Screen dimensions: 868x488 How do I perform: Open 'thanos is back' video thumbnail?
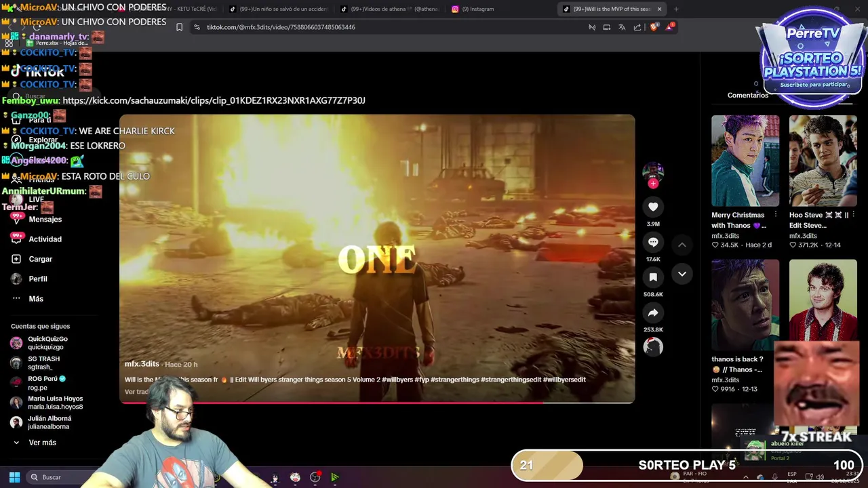(x=745, y=304)
